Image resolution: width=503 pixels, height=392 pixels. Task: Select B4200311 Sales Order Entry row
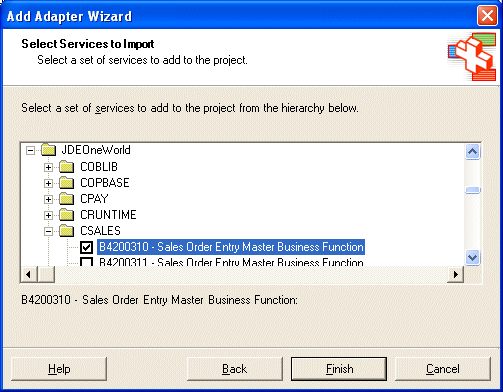click(231, 262)
